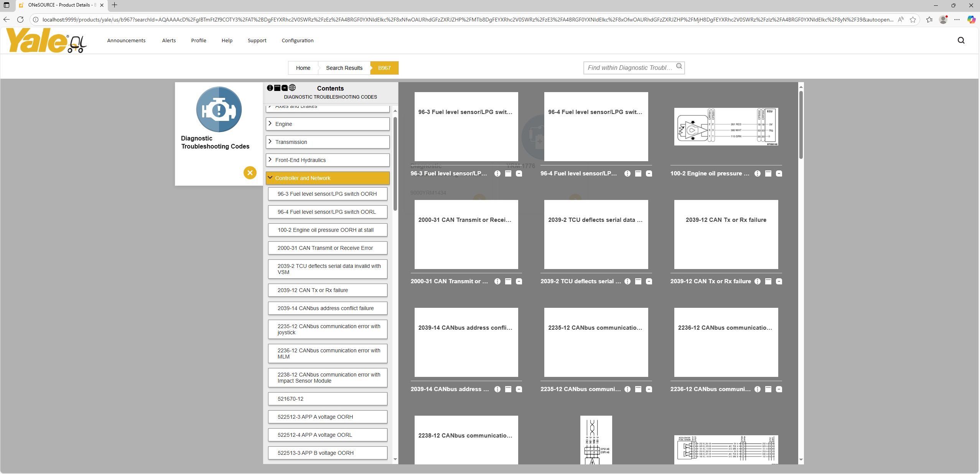Click the minus icon on 2235-12 CANbus communication tile
980x474 pixels.
click(649, 389)
